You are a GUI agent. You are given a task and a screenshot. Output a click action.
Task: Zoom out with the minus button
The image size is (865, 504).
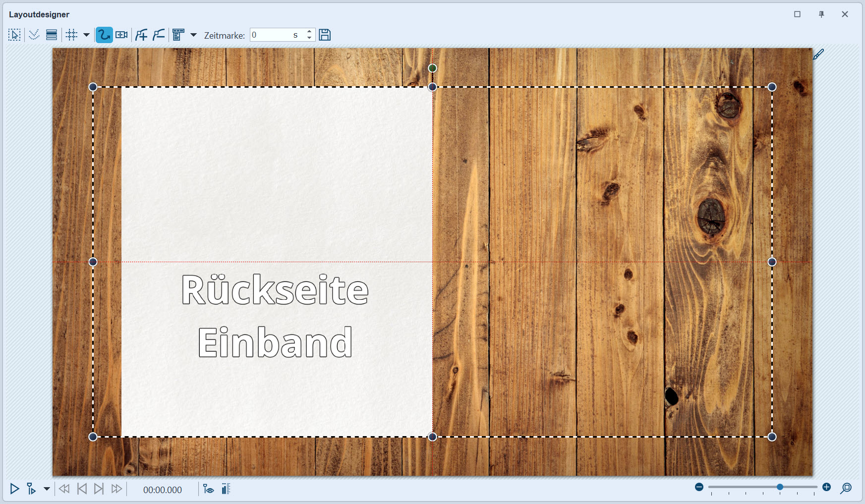click(x=699, y=487)
